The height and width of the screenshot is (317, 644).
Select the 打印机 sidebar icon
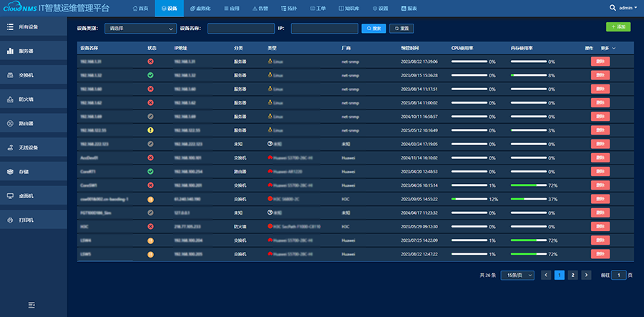tap(10, 220)
